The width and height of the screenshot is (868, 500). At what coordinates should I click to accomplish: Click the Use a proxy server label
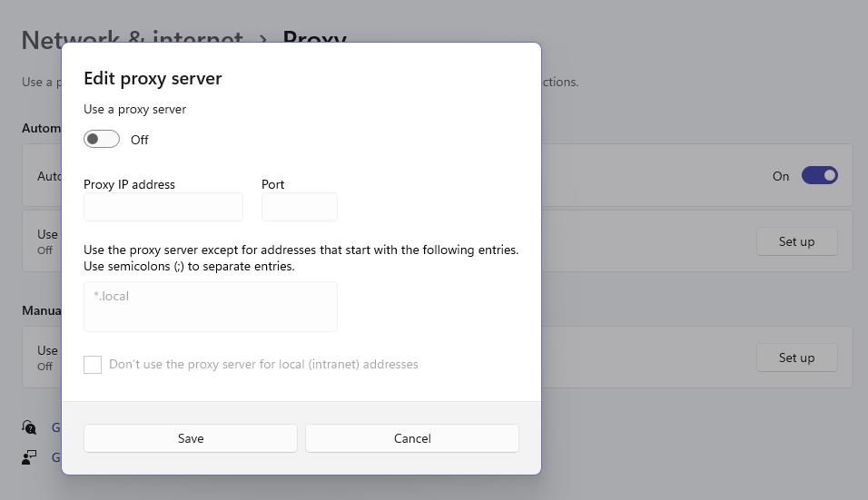[134, 110]
